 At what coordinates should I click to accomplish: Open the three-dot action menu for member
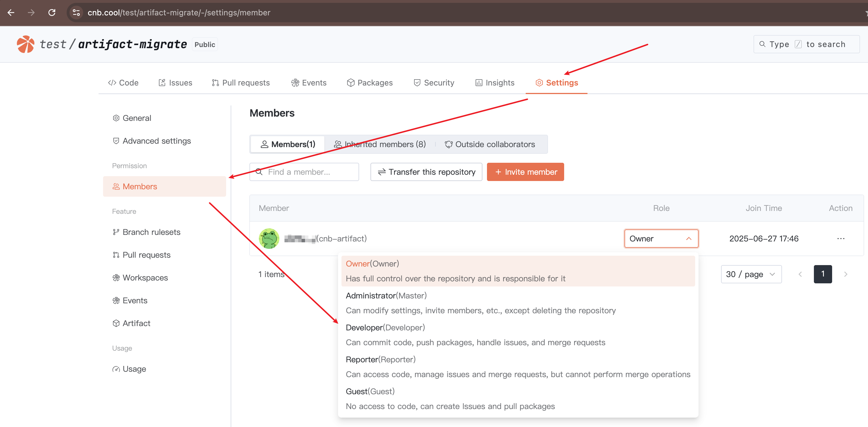click(840, 239)
